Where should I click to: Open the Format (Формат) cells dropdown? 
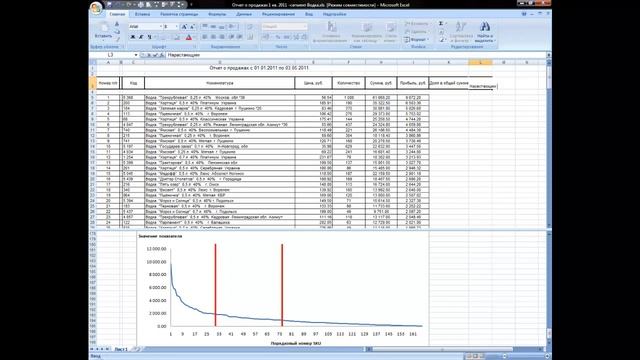pos(416,40)
